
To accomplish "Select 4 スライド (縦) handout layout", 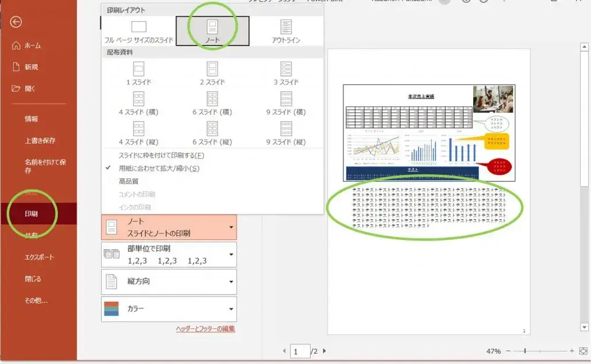I will [x=139, y=134].
